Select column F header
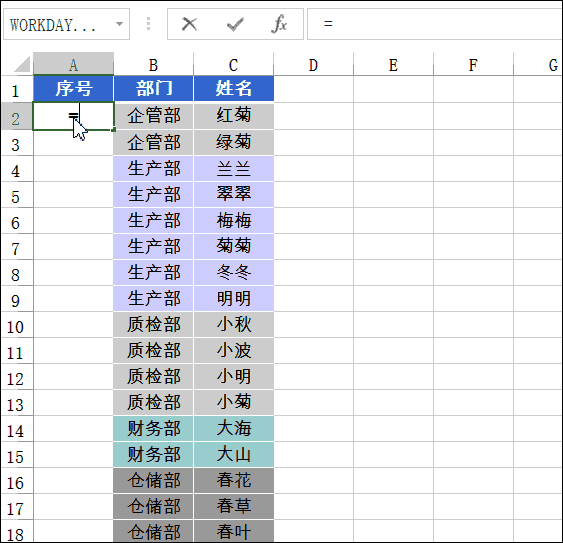The height and width of the screenshot is (543, 563). coord(474,65)
